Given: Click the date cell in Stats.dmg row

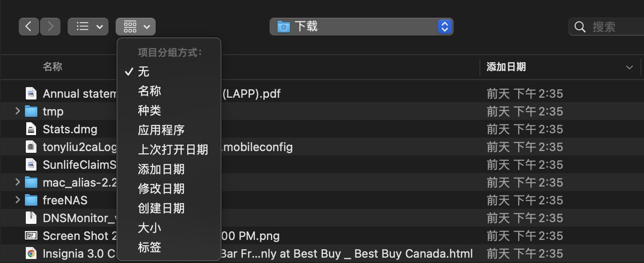Looking at the screenshot, I should 525,129.
